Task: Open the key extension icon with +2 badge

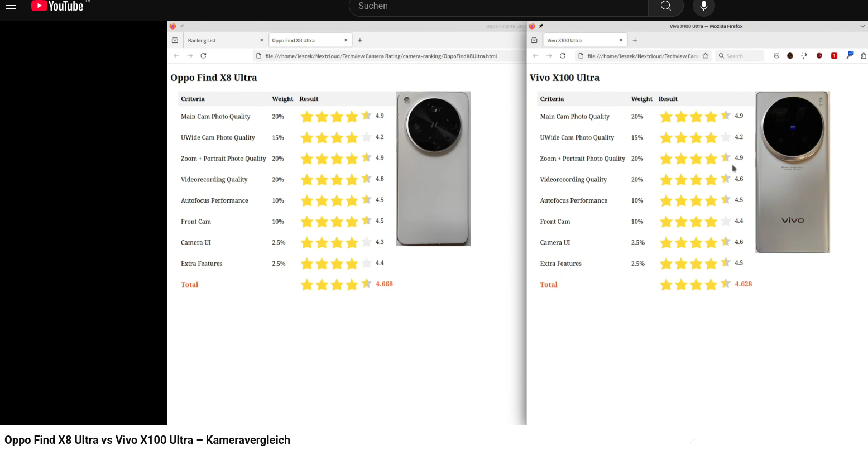Action: [850, 55]
